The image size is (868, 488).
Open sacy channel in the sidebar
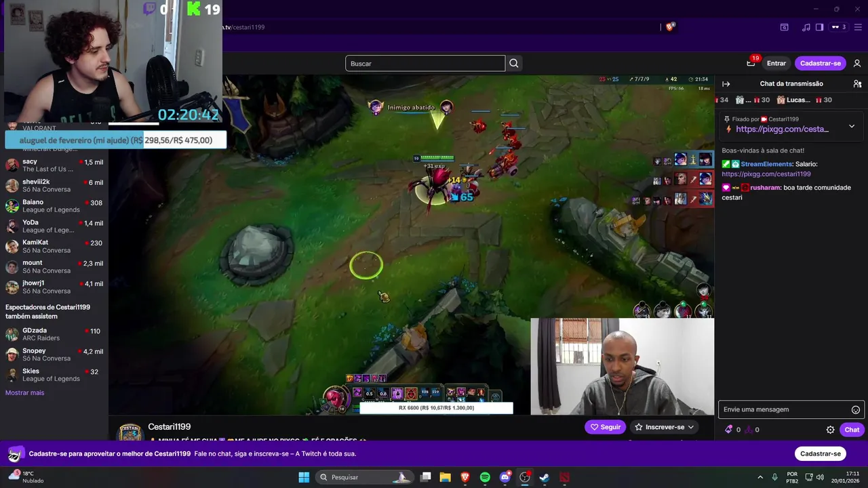click(x=54, y=165)
